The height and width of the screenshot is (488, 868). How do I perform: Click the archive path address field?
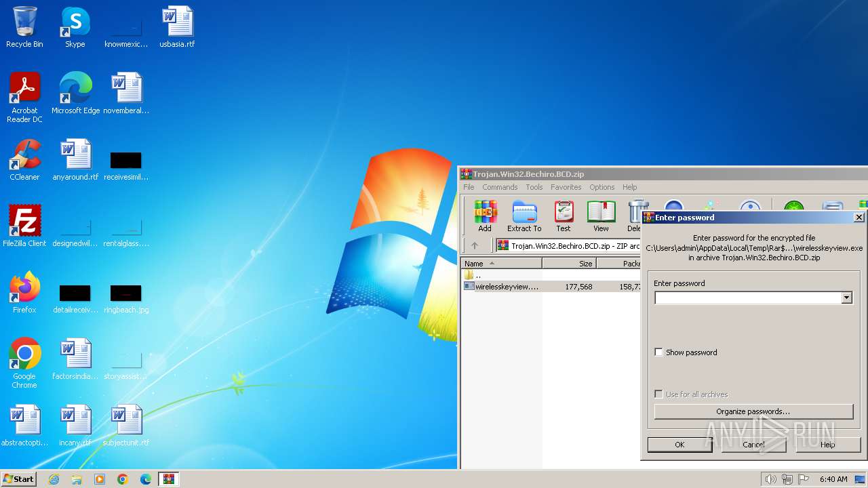[x=568, y=245]
